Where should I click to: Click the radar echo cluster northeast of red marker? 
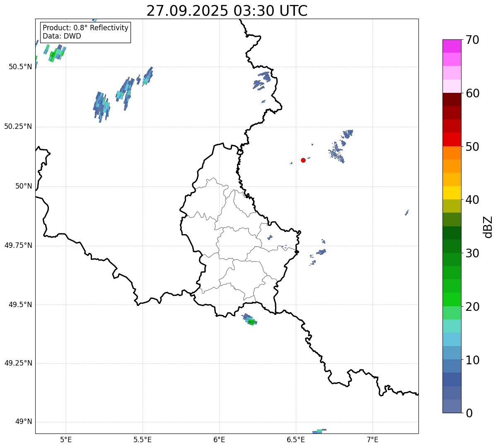tap(341, 146)
